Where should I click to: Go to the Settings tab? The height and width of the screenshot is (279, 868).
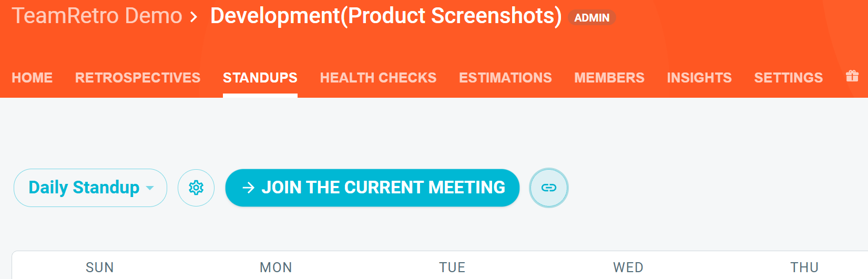click(789, 78)
